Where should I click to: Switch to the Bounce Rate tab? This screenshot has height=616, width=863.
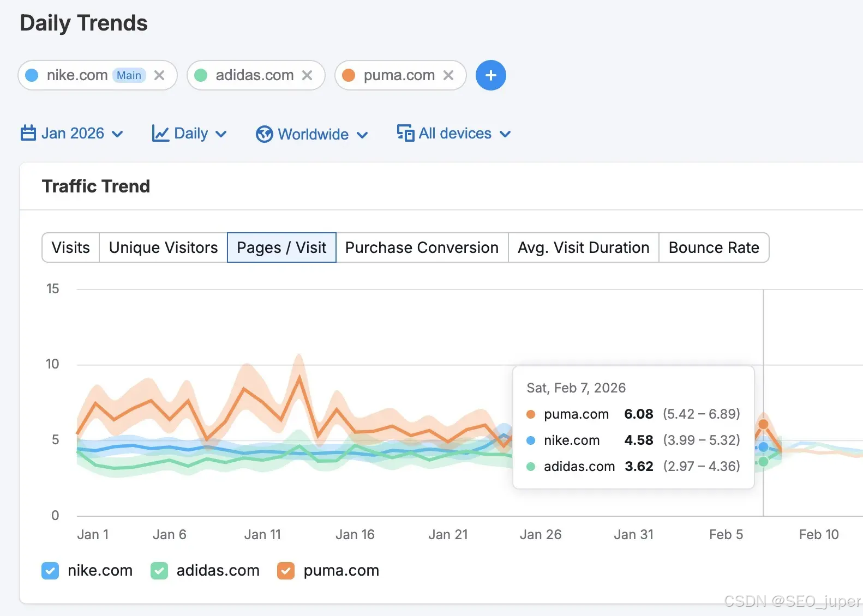coord(714,247)
